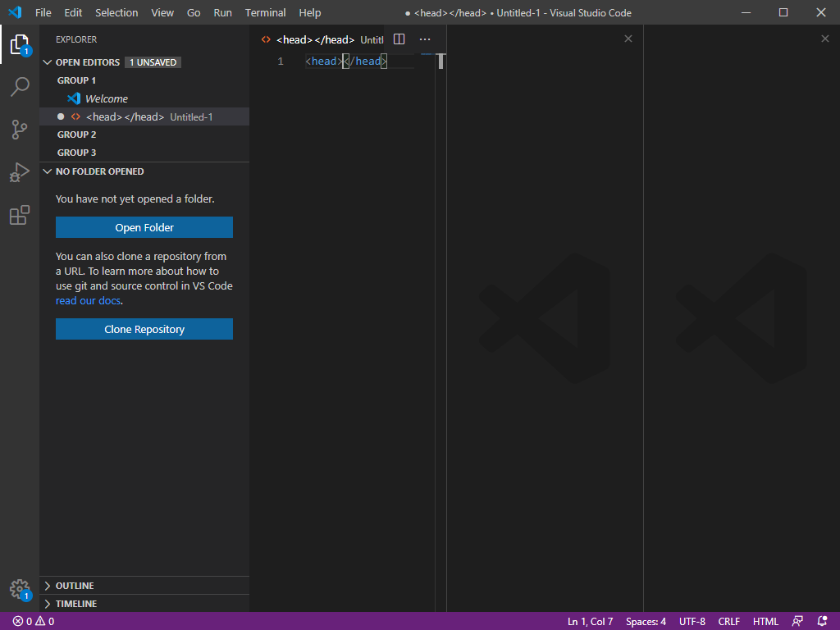840x630 pixels.
Task: Click the </head> closing tag in editor
Action: tap(365, 61)
